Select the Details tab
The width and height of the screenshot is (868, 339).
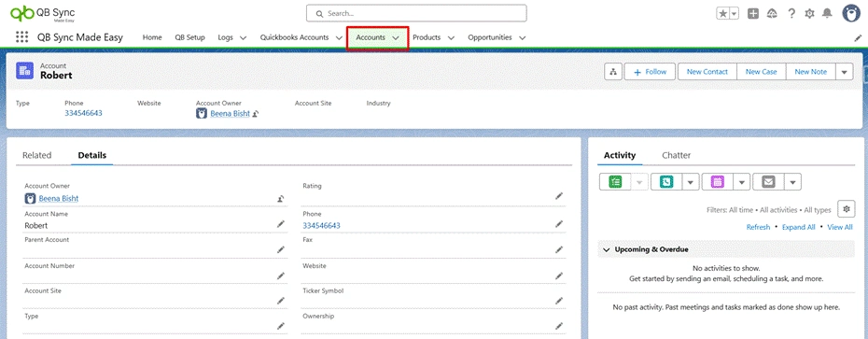91,155
